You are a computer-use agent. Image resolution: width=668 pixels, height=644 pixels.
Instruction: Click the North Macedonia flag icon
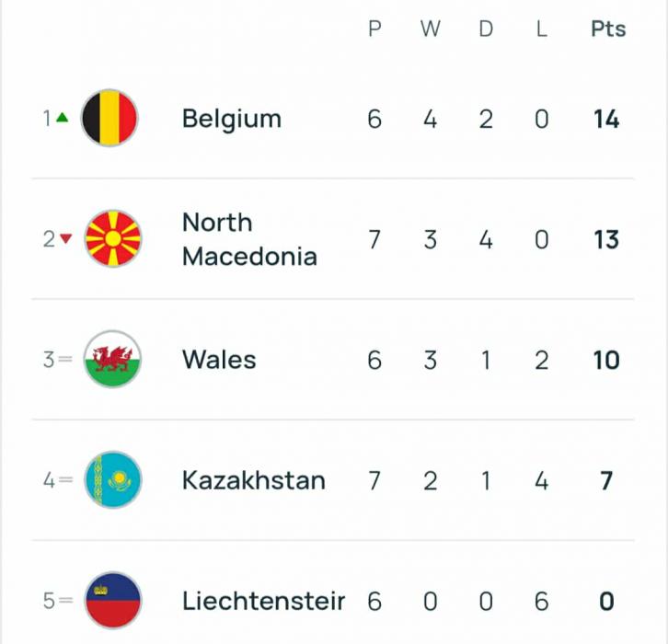[113, 239]
